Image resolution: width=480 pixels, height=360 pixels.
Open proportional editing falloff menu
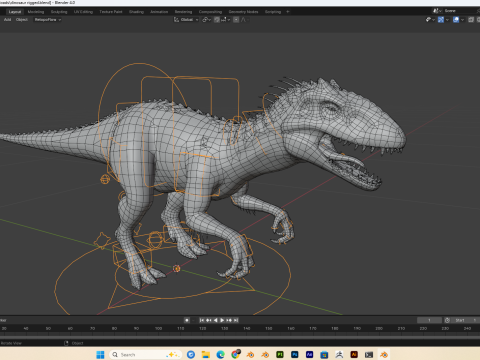[245, 20]
